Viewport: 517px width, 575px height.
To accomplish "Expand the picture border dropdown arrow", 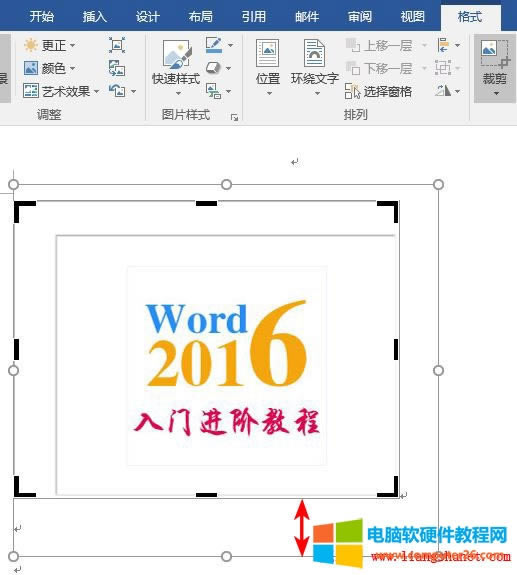I will tap(230, 45).
